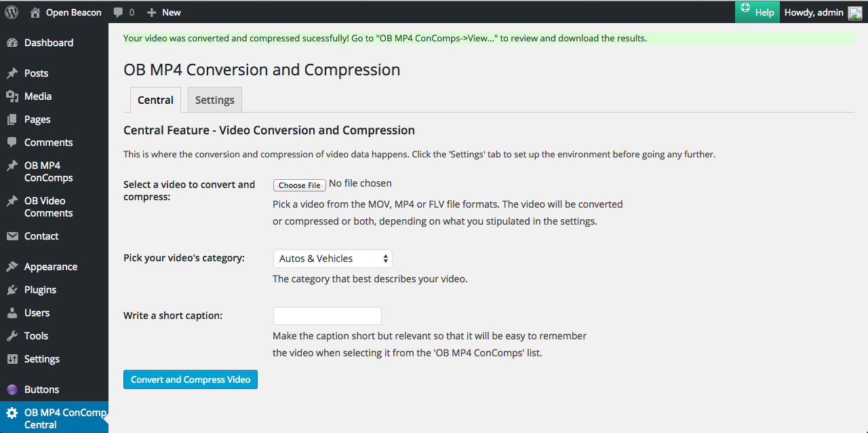Screen dimensions: 868x433
Task: Switch to the Settings tab
Action: (214, 100)
